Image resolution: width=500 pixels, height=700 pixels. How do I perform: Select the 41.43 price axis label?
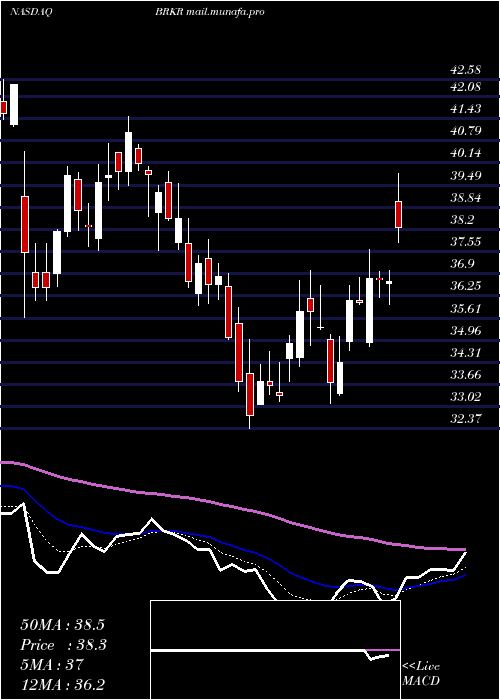pos(465,108)
